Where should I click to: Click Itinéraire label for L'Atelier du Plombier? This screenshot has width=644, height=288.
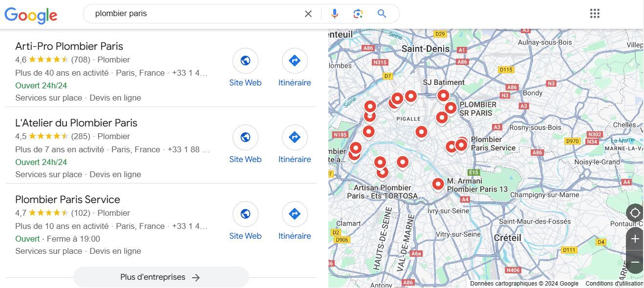pyautogui.click(x=295, y=159)
